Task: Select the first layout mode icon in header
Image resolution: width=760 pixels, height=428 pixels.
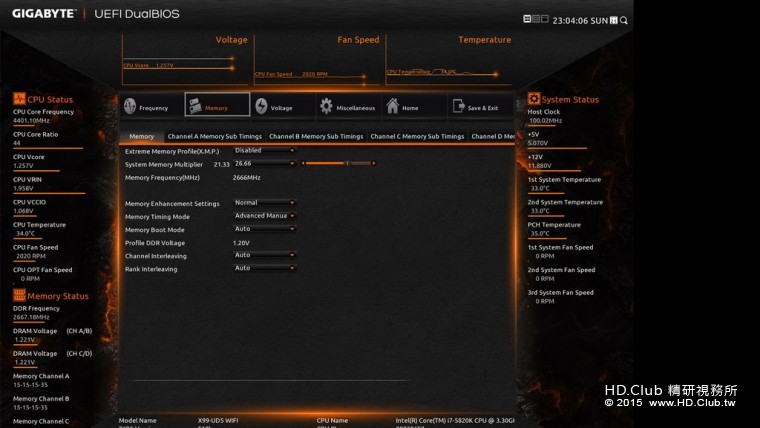Action: (527, 19)
